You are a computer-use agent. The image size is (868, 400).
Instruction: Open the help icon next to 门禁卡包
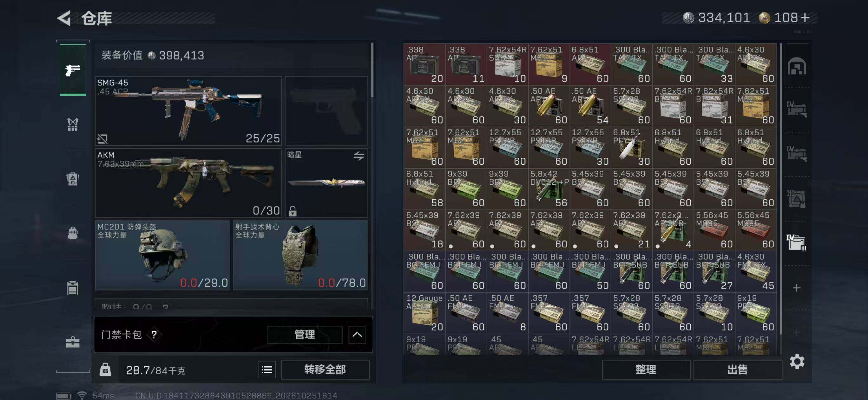pyautogui.click(x=154, y=335)
